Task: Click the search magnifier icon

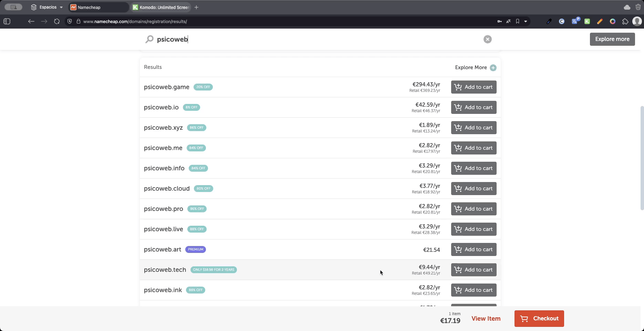Action: tap(149, 39)
